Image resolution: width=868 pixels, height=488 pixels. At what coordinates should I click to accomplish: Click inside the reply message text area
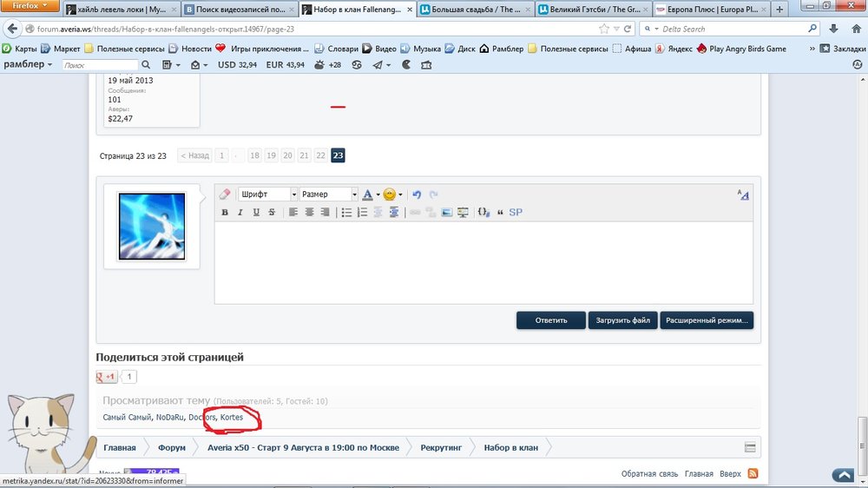483,263
